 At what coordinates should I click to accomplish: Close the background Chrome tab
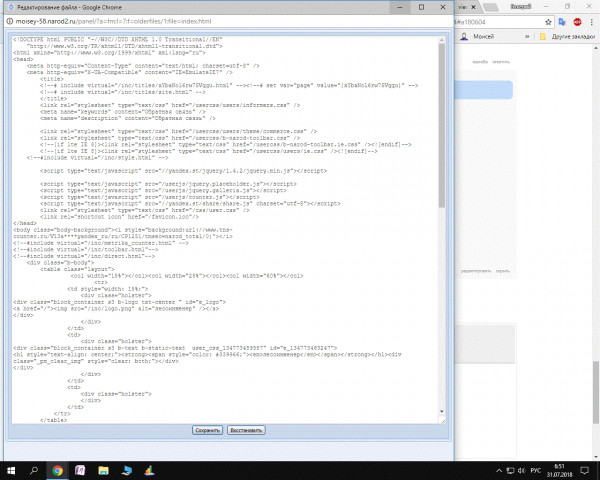pos(473,7)
